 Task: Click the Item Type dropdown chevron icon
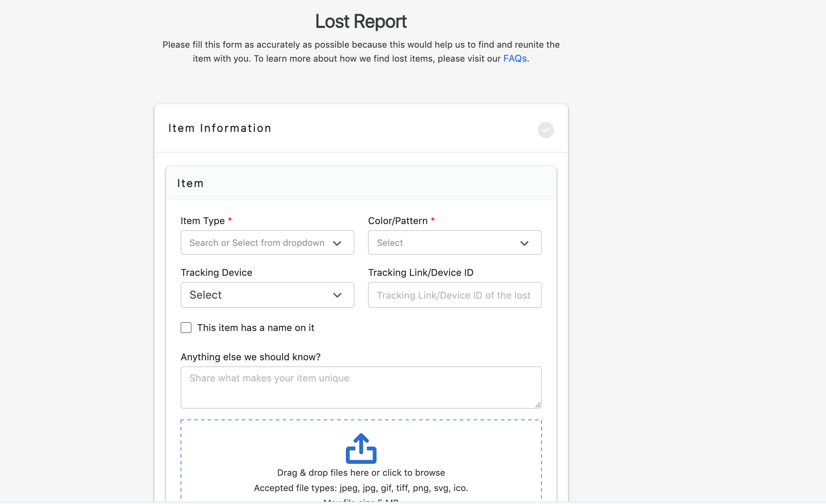(337, 243)
